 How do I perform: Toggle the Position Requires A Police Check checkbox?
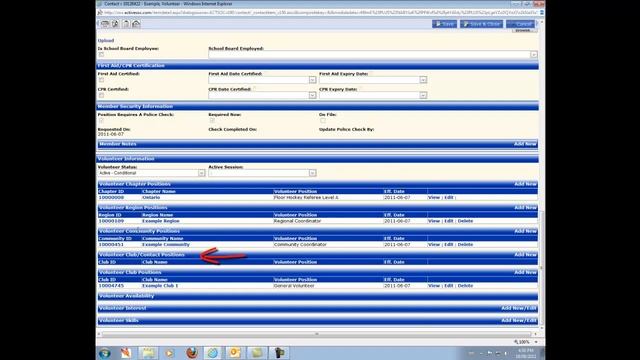pyautogui.click(x=101, y=120)
